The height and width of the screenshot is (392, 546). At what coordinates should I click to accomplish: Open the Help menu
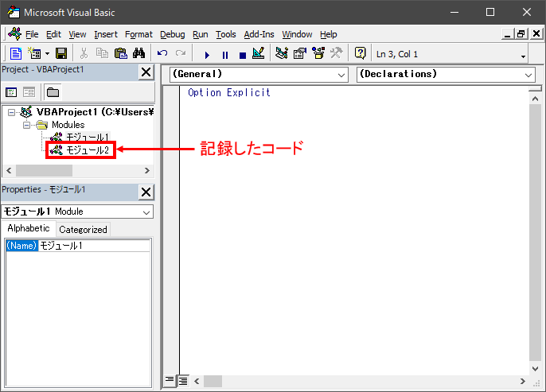(x=329, y=34)
